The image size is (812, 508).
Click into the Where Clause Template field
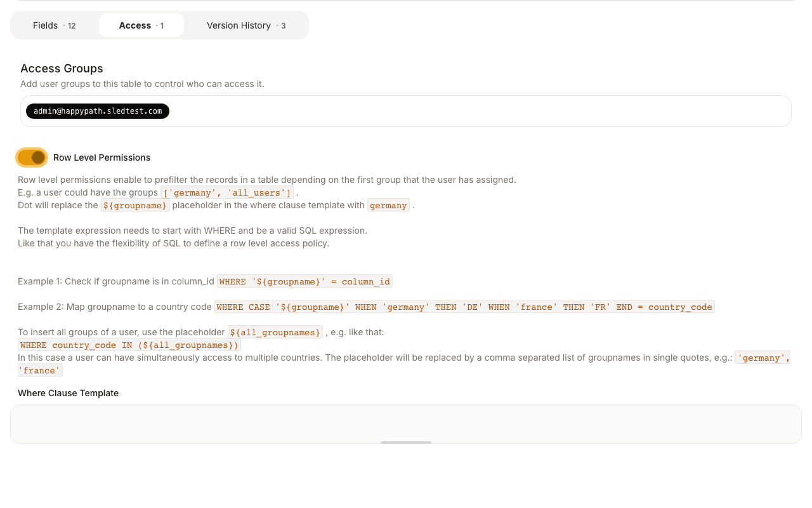pos(406,423)
